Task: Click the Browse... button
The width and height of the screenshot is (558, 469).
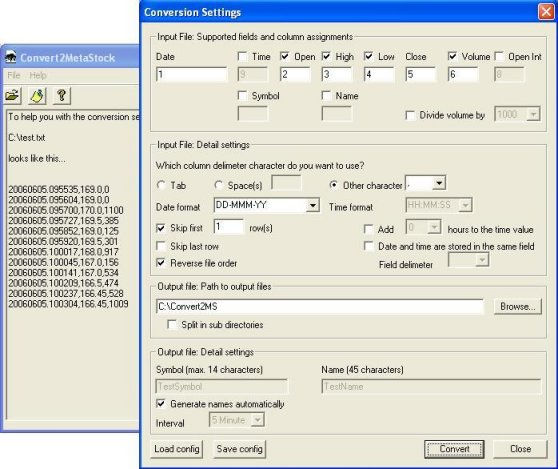Action: coord(518,306)
